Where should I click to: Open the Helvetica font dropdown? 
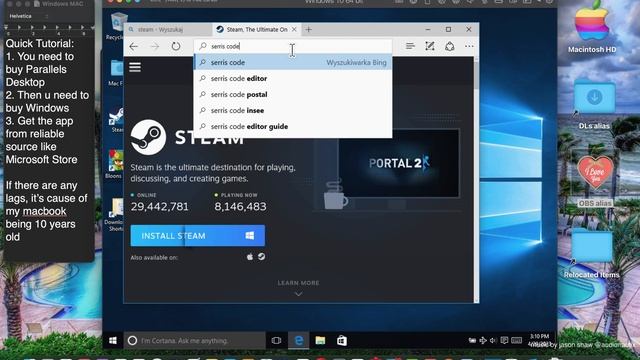coord(28,16)
